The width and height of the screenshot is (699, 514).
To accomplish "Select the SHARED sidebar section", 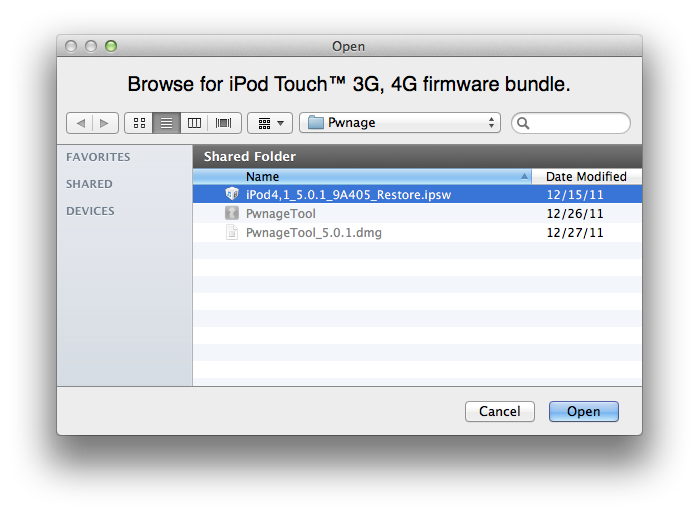I will 89,184.
